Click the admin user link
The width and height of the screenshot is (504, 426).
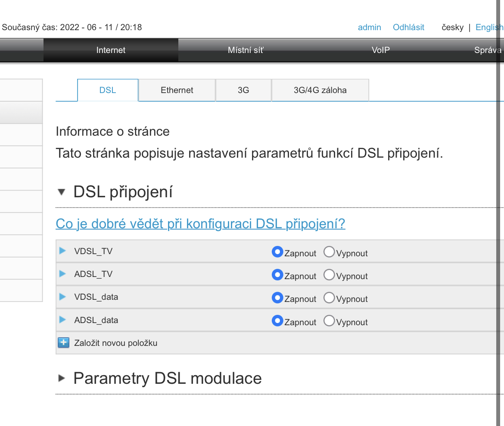[370, 27]
